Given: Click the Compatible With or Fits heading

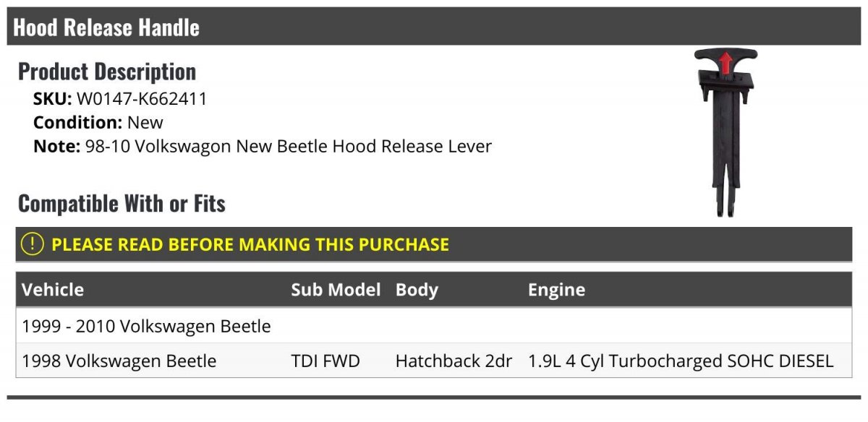Looking at the screenshot, I should (122, 204).
